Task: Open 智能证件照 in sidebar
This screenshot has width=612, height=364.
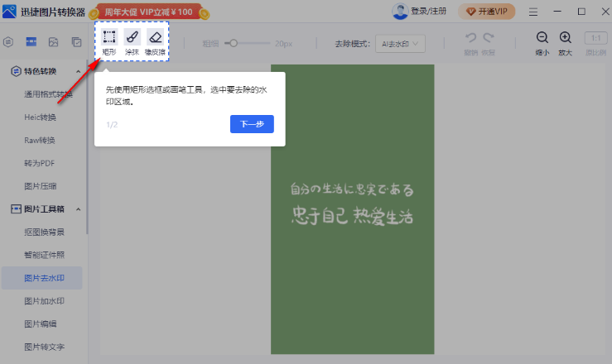Action: click(x=44, y=256)
